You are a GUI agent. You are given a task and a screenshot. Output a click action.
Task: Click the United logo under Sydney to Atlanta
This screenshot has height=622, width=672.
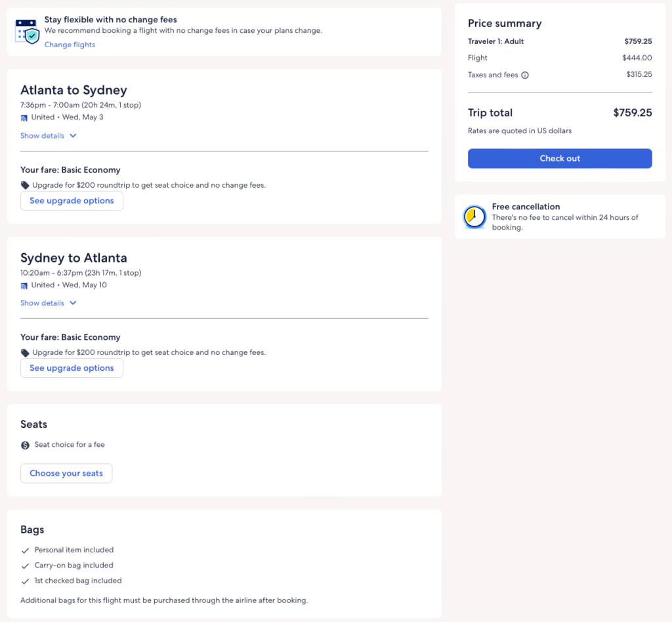tap(24, 285)
